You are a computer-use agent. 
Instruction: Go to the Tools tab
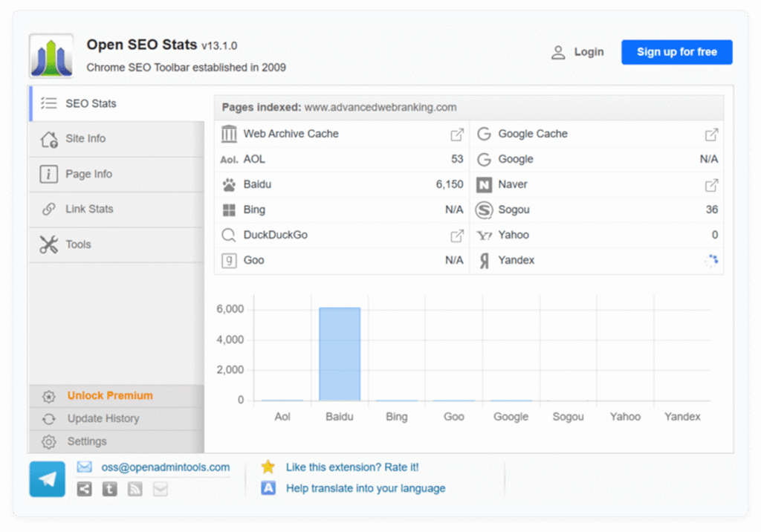[117, 244]
